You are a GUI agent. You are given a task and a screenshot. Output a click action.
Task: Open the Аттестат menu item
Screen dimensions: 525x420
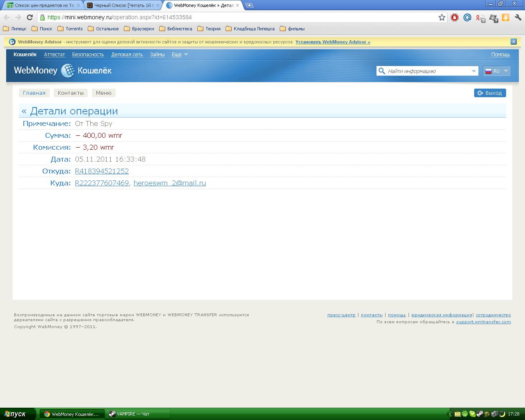coord(55,54)
